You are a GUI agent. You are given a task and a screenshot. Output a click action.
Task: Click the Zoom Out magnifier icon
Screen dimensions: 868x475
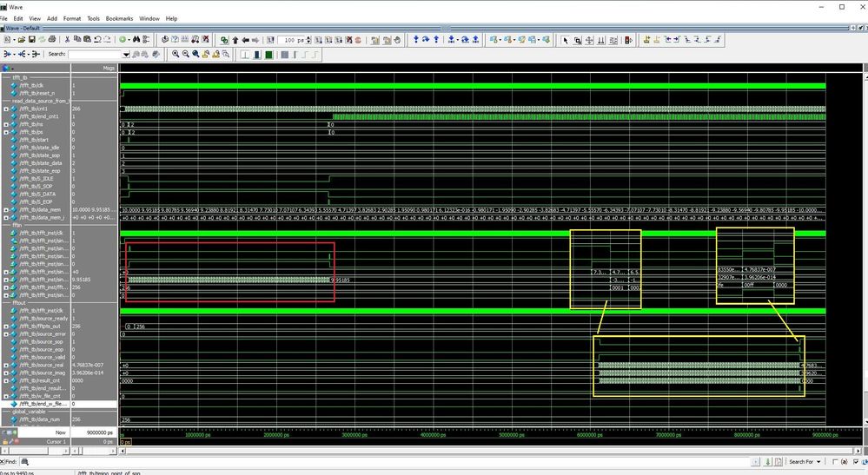tap(186, 54)
